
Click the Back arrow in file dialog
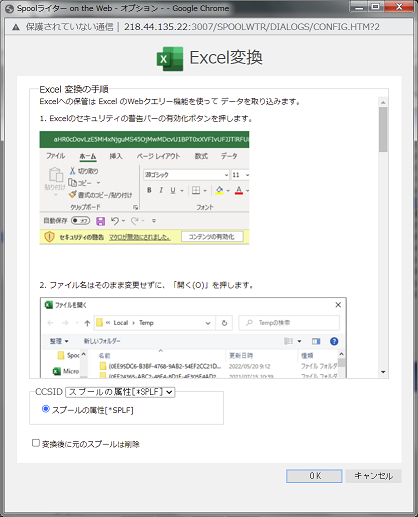(50, 323)
